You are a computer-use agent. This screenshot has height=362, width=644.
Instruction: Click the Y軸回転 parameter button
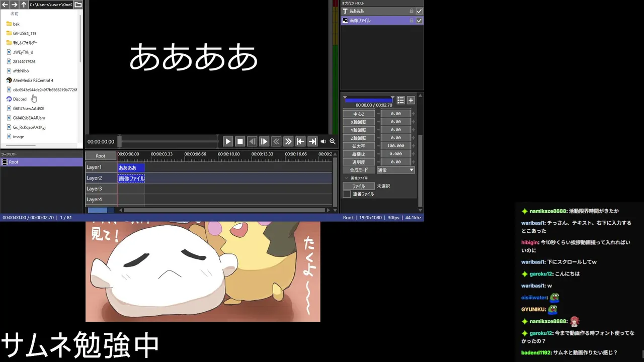359,130
